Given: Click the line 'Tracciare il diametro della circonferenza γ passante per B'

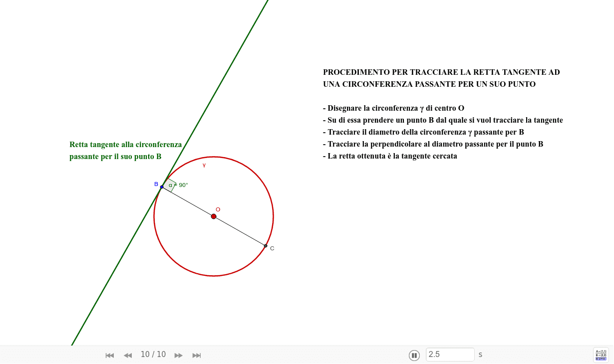Looking at the screenshot, I should (x=423, y=132).
